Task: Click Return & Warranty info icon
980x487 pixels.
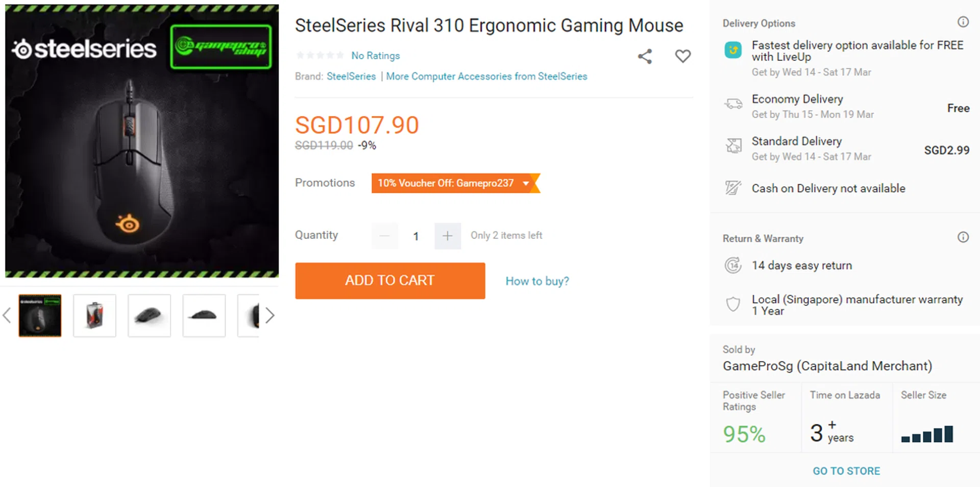Action: click(x=963, y=237)
